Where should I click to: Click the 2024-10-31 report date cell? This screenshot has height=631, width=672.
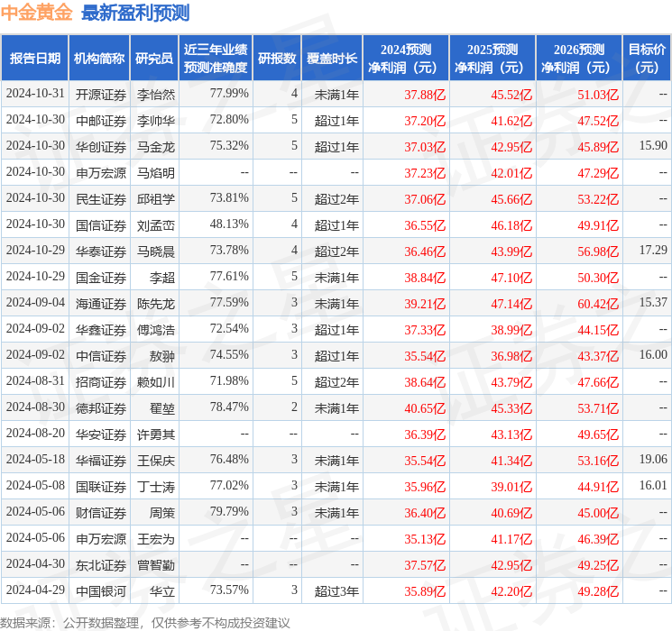click(35, 94)
